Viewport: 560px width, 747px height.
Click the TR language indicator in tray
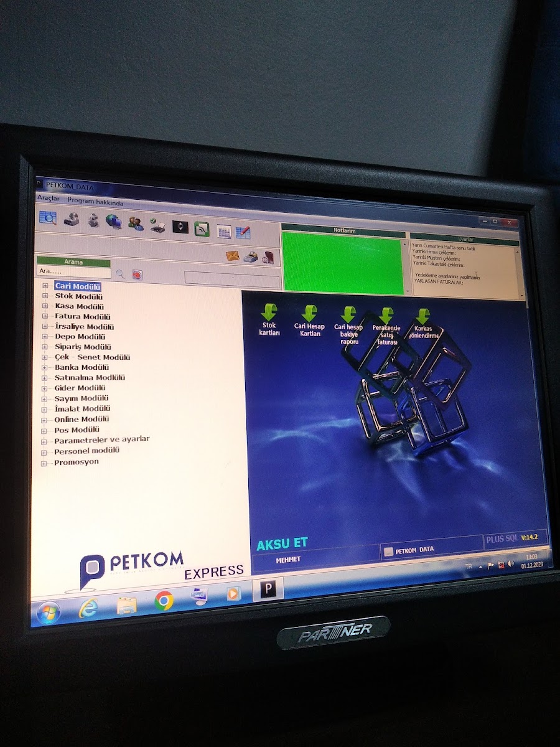click(469, 566)
